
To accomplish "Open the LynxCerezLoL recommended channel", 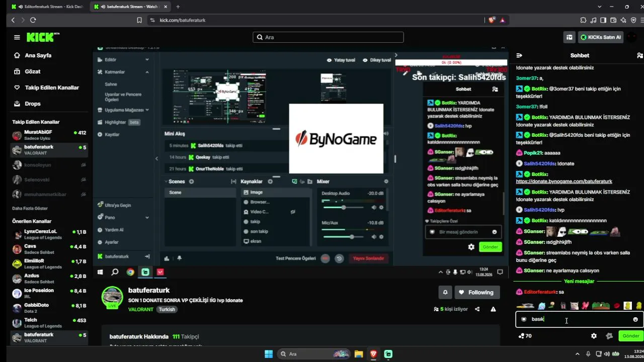I will pyautogui.click(x=49, y=234).
